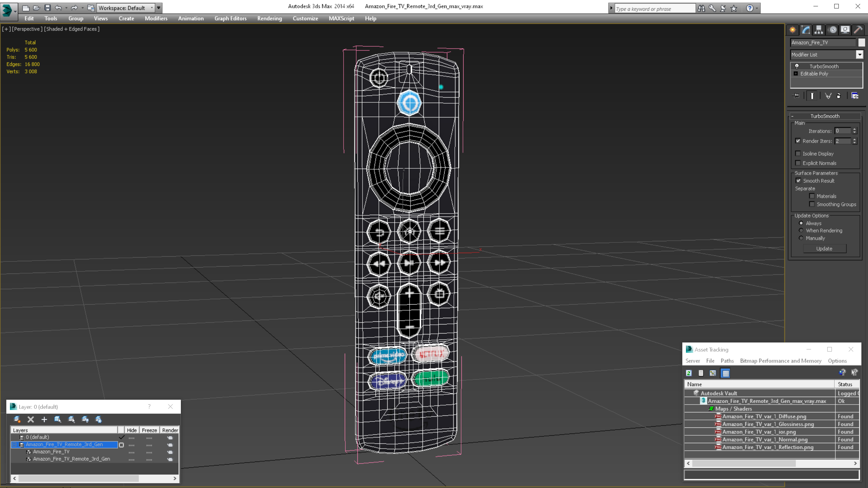Click the object color swatch beside name
This screenshot has height=488, width=868.
coord(862,42)
